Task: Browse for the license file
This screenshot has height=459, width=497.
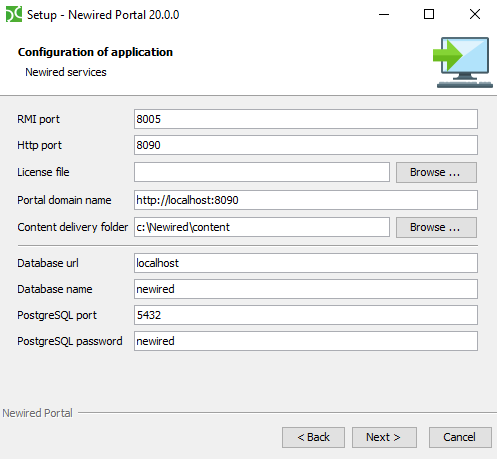Action: coord(436,172)
